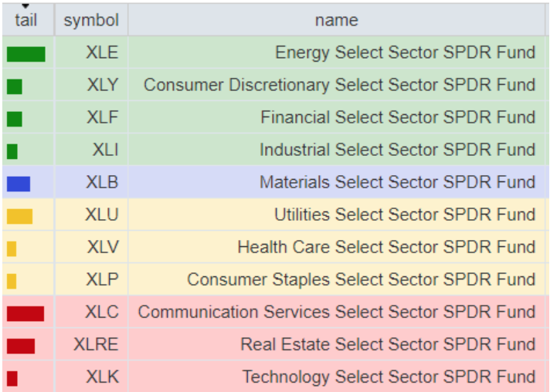Sort by the symbol column header
This screenshot has width=550, height=392.
click(91, 20)
